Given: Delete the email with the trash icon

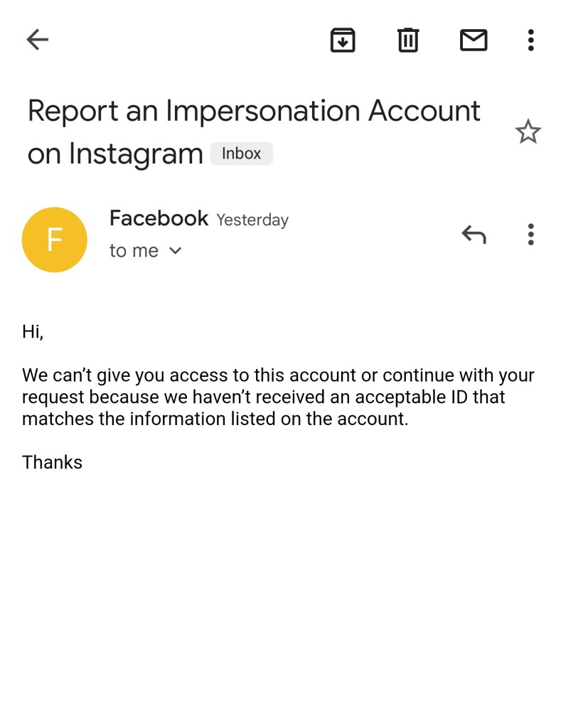Looking at the screenshot, I should pos(408,40).
